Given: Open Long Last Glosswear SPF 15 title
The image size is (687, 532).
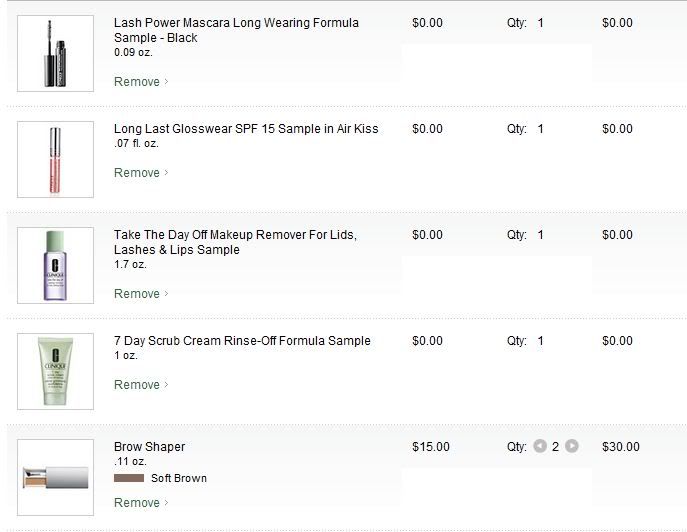Looking at the screenshot, I should click(246, 129).
